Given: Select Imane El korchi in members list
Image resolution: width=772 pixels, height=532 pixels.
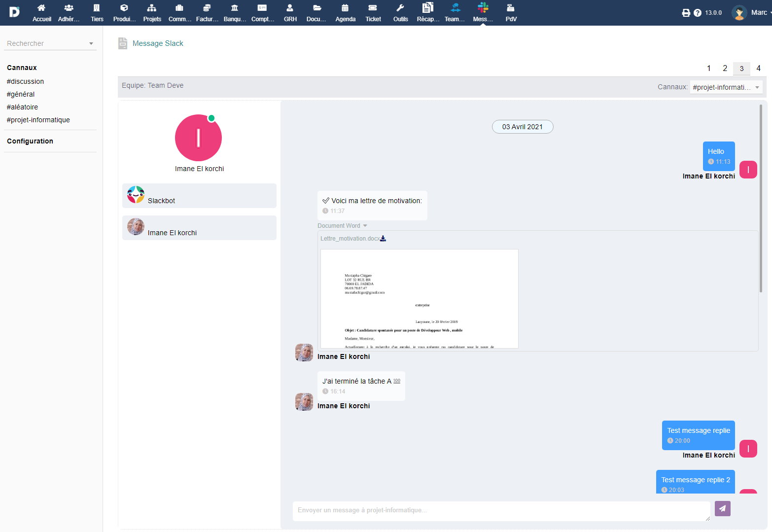Looking at the screenshot, I should 199,228.
